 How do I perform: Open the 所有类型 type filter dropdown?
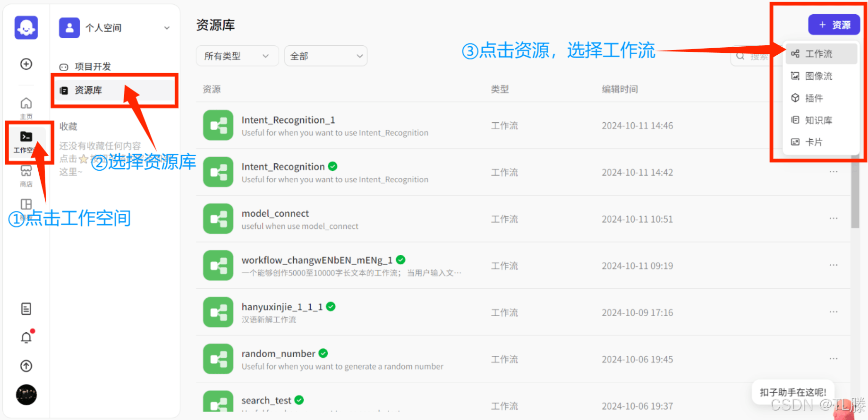click(237, 56)
